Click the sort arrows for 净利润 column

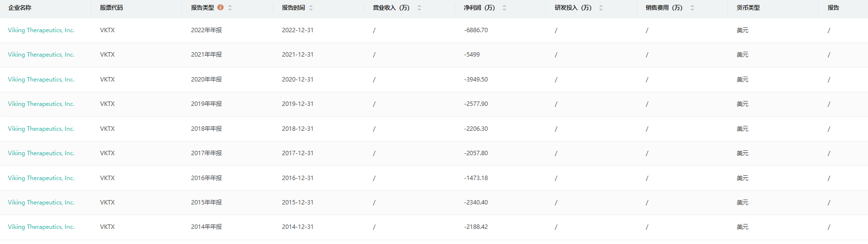pyautogui.click(x=504, y=8)
